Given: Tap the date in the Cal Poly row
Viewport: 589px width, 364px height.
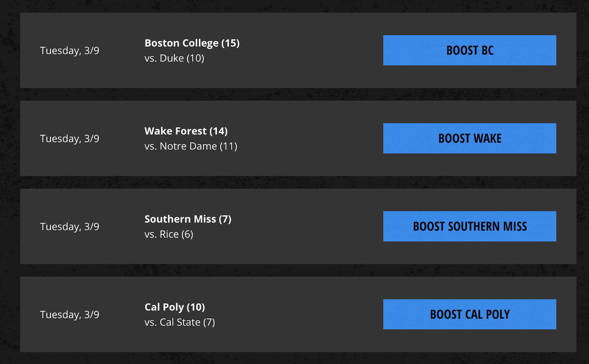Looking at the screenshot, I should pyautogui.click(x=70, y=315).
